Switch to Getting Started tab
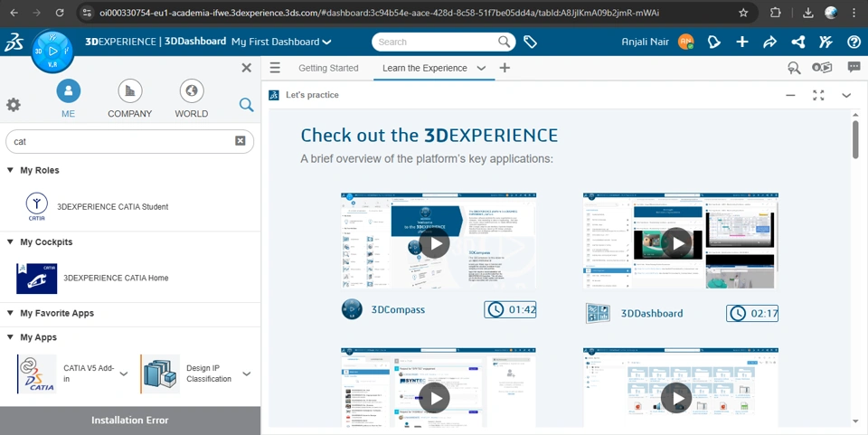The image size is (868, 435). pos(328,68)
